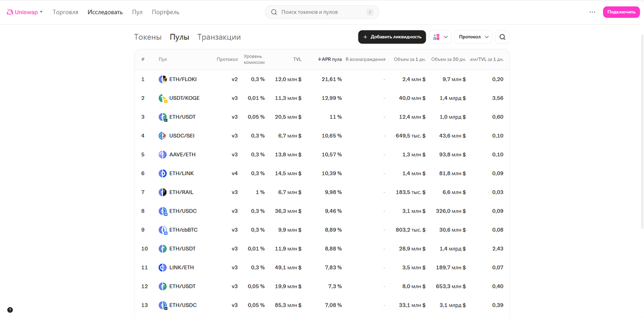Click 1-day volume 183,5 тыс. $
The image size is (644, 318).
[410, 192]
